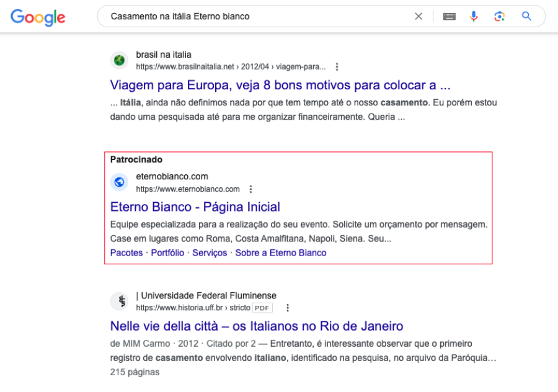The image size is (558, 392).
Task: Click the brasil na italia site favicon
Action: click(x=119, y=60)
